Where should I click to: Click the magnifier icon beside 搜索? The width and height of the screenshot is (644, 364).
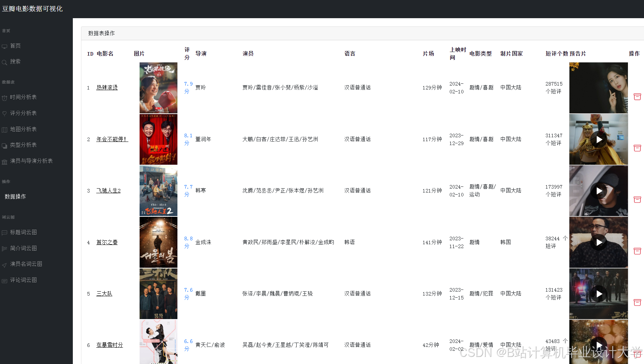tap(4, 62)
